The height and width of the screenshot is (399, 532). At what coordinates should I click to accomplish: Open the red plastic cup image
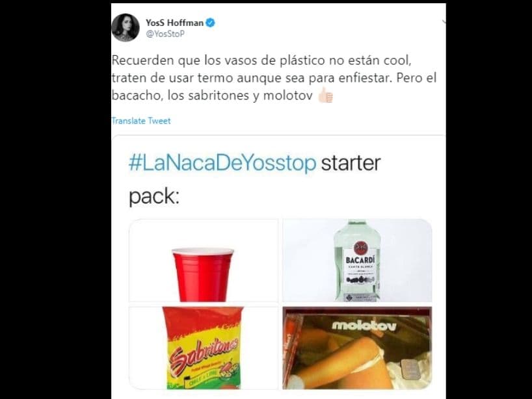click(x=203, y=261)
